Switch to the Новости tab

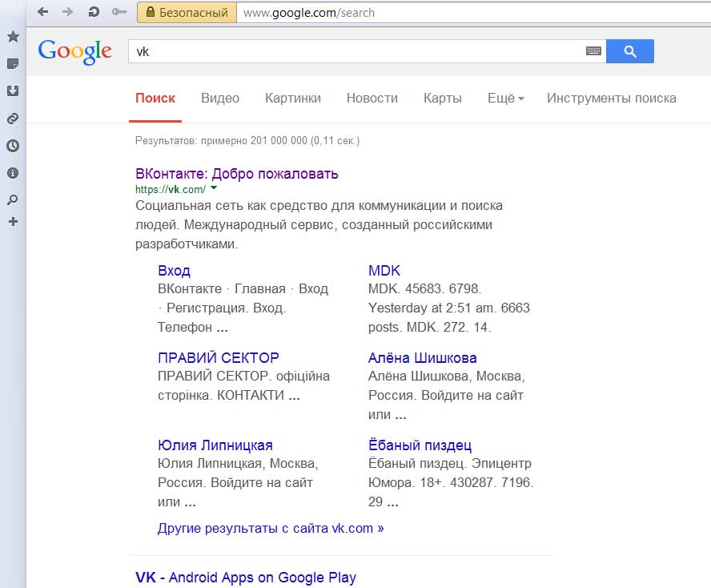pyautogui.click(x=372, y=98)
